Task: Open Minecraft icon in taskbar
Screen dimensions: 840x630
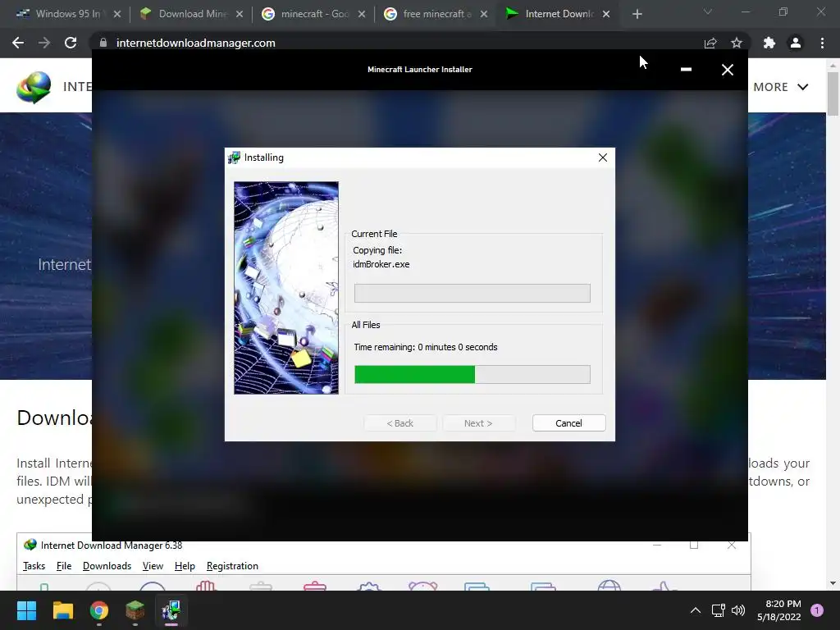Action: click(135, 610)
